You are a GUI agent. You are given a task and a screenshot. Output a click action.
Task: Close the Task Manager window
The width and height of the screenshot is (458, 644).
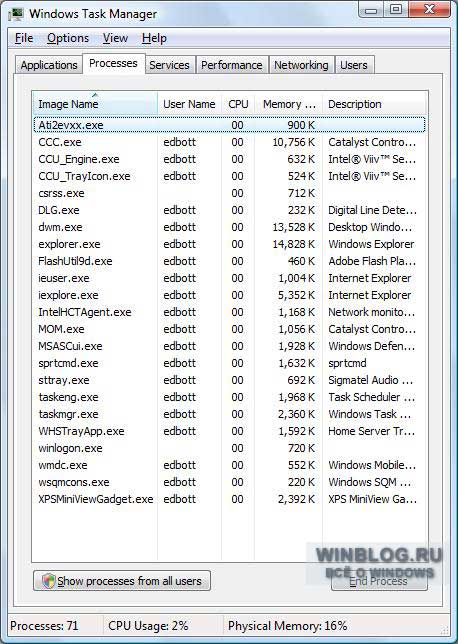(429, 10)
